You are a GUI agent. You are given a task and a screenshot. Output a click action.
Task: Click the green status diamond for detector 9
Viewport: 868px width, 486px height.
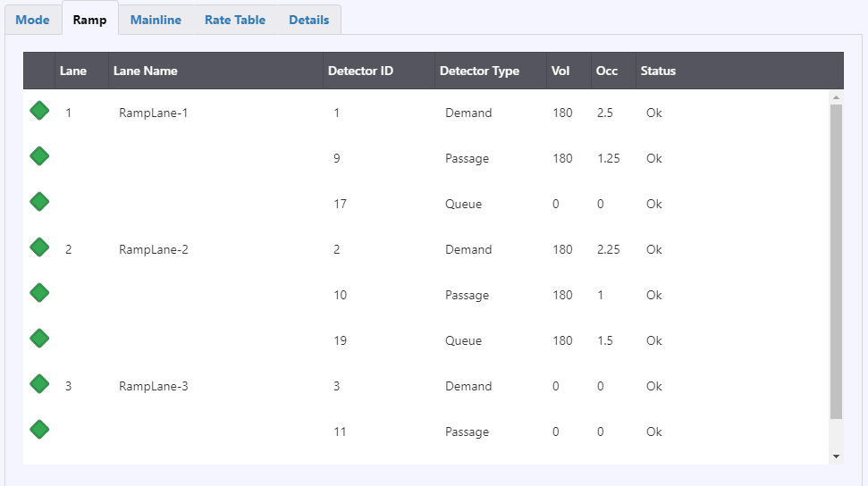pyautogui.click(x=39, y=156)
